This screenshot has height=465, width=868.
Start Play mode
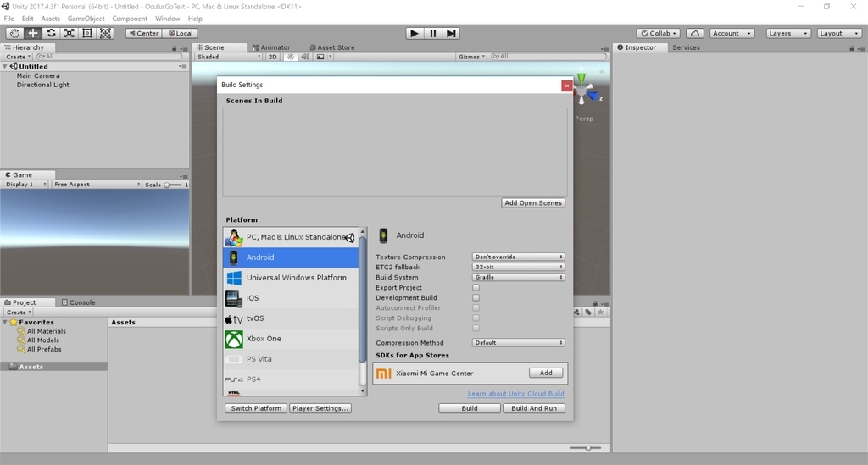414,33
